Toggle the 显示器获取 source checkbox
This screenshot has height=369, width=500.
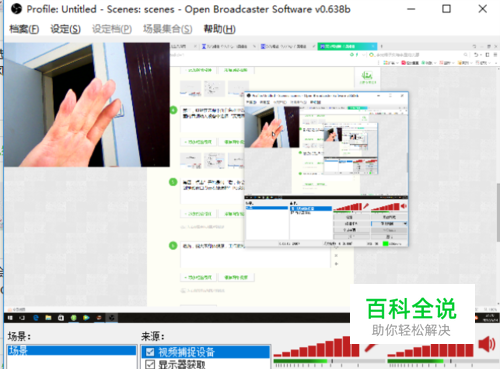[150, 364]
